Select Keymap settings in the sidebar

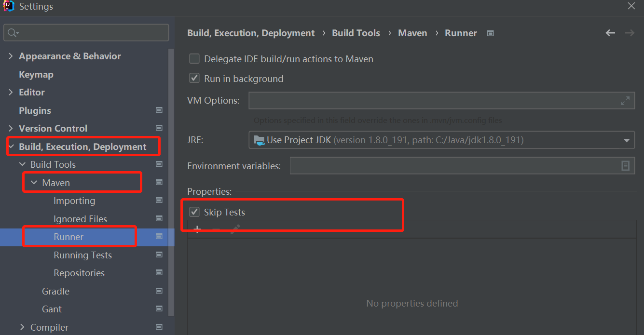[x=35, y=74]
